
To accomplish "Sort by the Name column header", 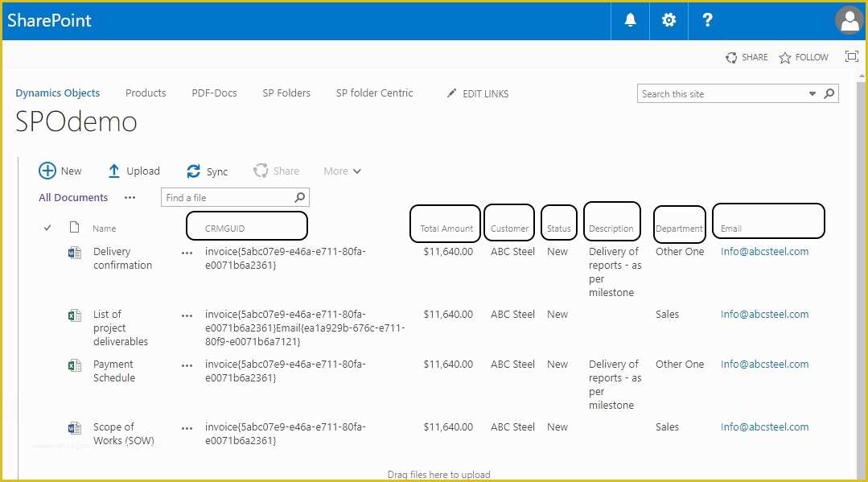I will click(104, 229).
